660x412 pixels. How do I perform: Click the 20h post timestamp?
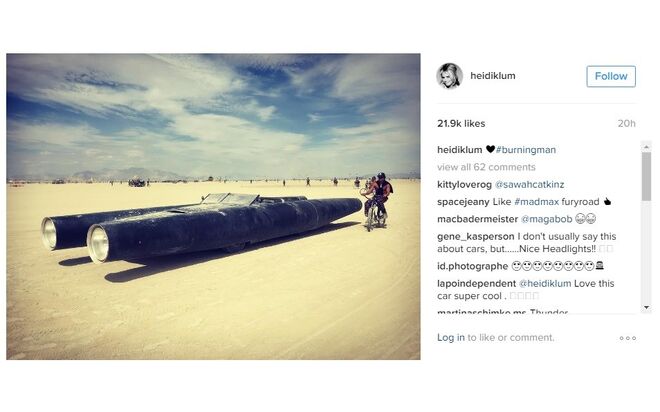626,124
